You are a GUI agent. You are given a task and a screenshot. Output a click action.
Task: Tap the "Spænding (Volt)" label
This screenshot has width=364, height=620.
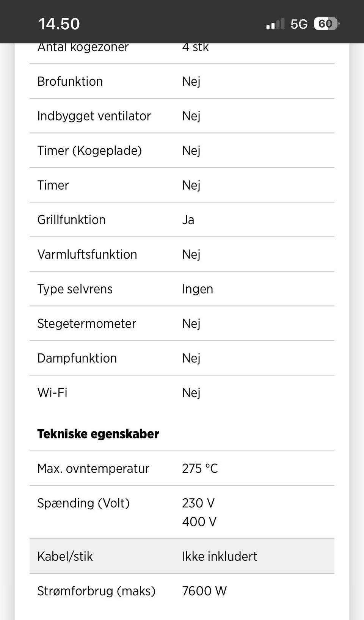point(83,503)
